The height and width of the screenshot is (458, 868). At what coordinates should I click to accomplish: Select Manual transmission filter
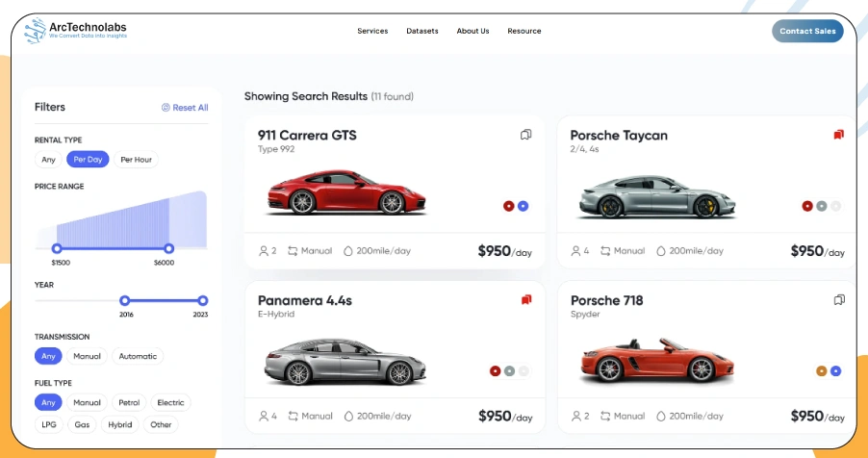point(87,356)
